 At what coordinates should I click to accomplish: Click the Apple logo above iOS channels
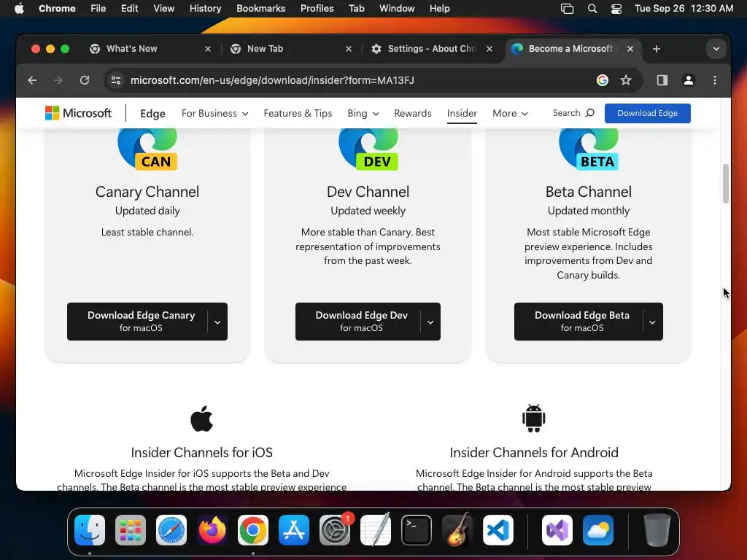tap(201, 419)
